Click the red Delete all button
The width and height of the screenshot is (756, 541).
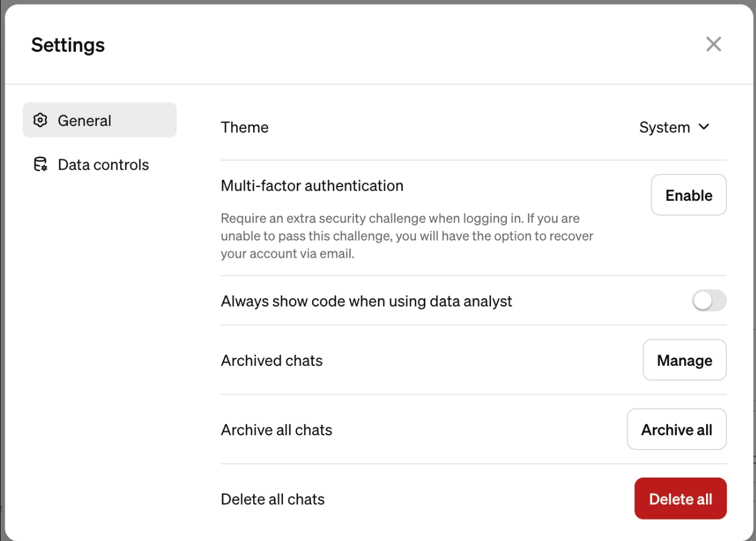coord(680,499)
